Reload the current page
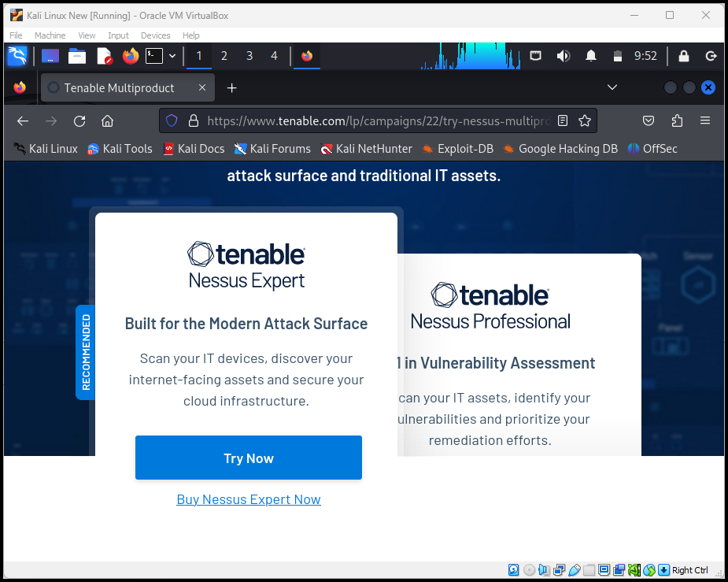Image resolution: width=728 pixels, height=582 pixels. pos(79,121)
